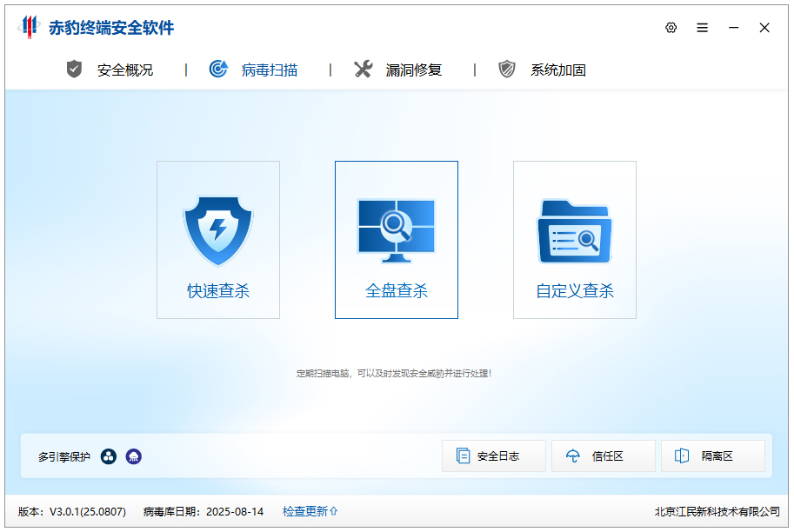
Task: Click the box icon on 隔离区
Action: click(682, 456)
